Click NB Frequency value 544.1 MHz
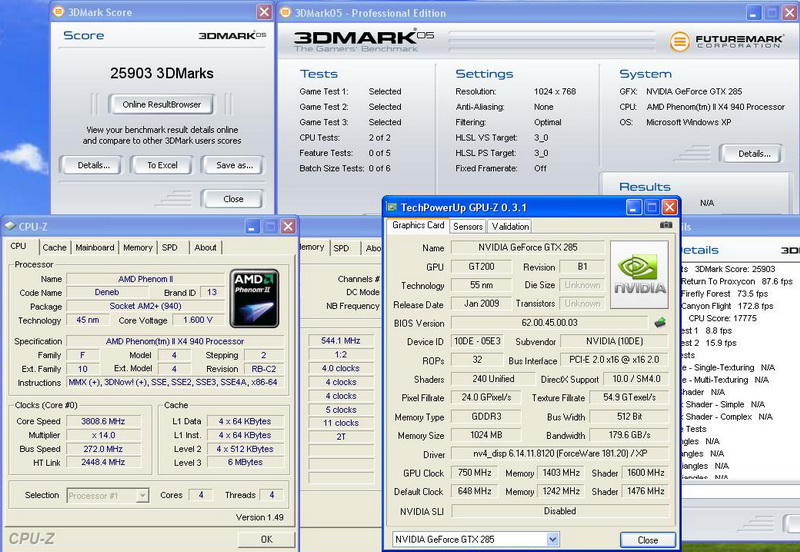 [x=341, y=340]
